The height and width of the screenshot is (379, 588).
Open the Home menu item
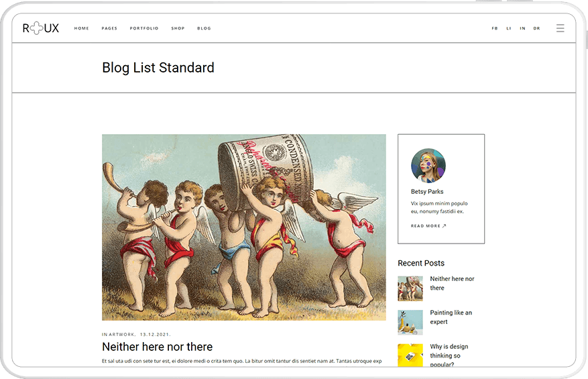pos(82,28)
